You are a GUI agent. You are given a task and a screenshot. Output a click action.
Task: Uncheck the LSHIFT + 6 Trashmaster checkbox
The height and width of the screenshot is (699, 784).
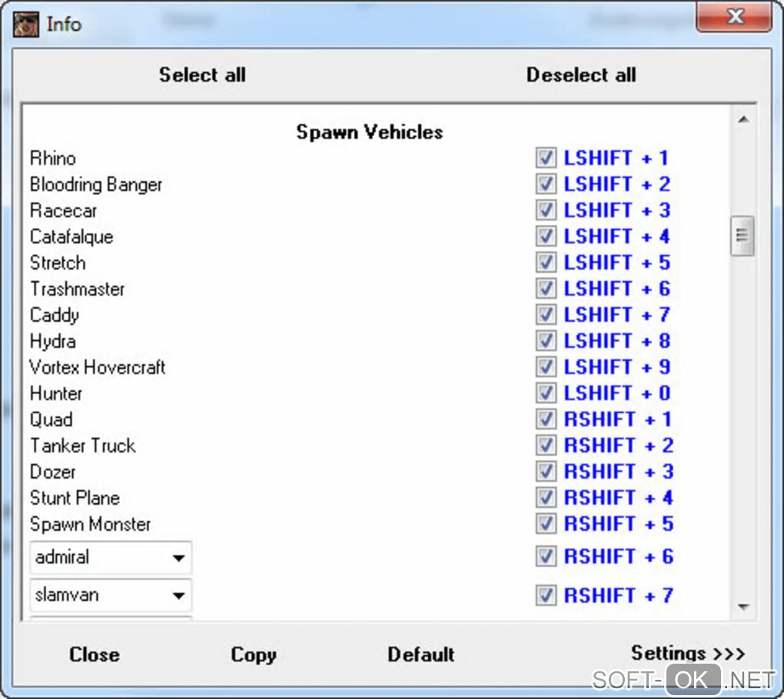pos(546,288)
